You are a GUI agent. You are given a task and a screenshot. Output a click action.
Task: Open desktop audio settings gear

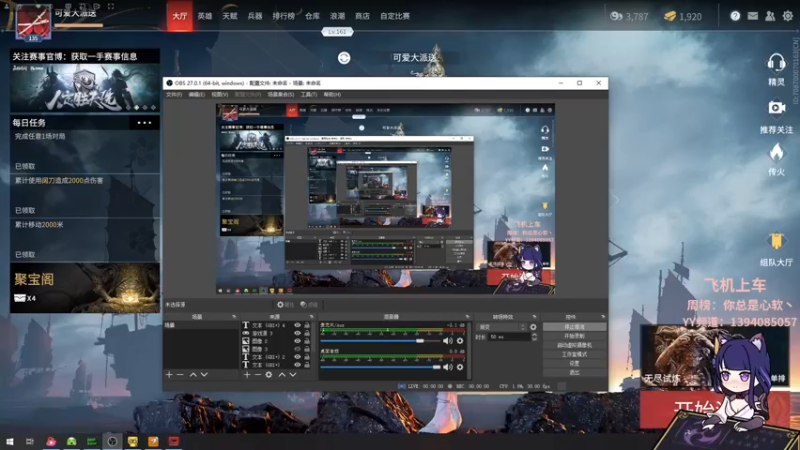(460, 367)
